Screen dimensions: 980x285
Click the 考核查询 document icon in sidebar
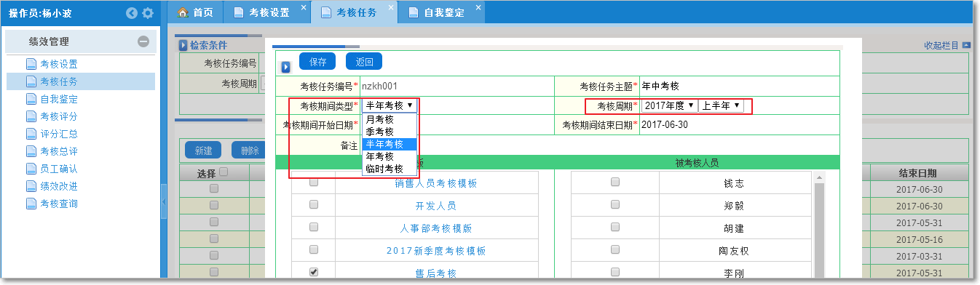click(x=31, y=204)
